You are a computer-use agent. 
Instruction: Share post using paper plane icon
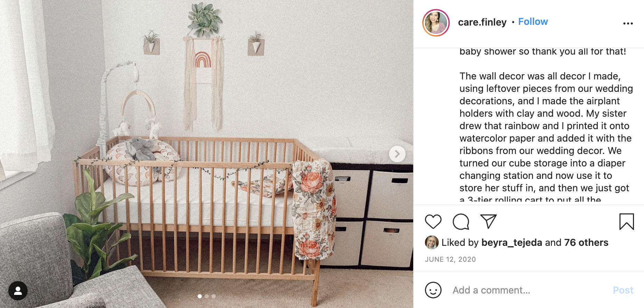point(489,221)
